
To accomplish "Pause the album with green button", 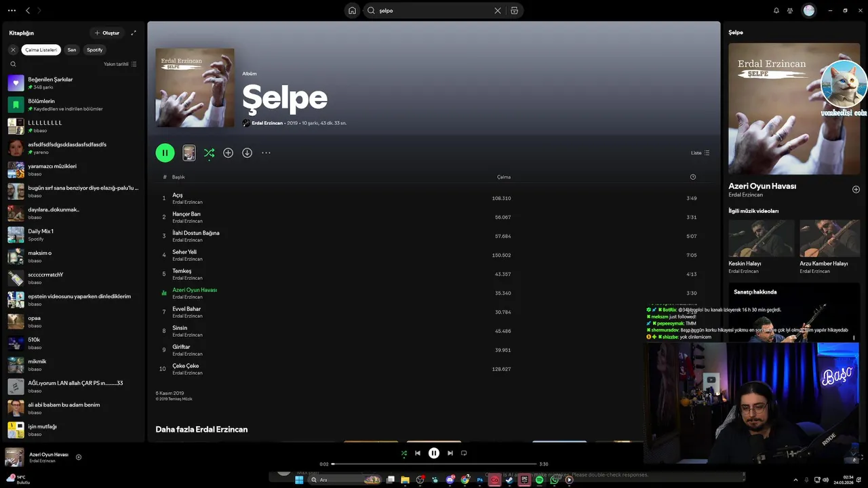I will pos(165,152).
